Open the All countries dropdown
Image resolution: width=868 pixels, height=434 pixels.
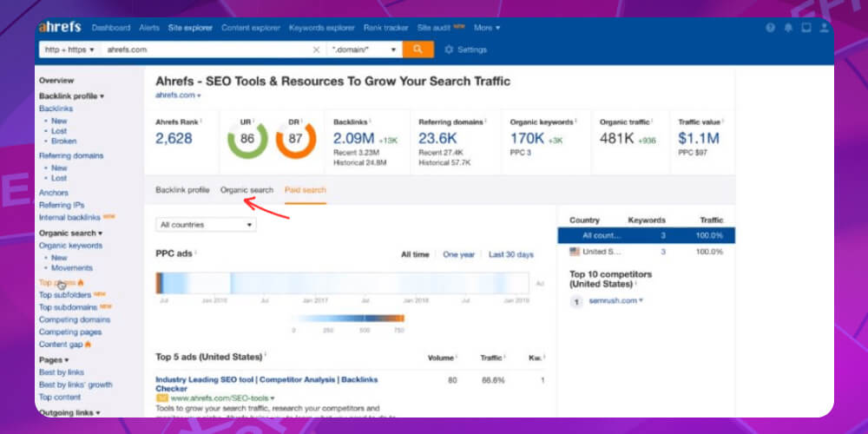point(206,225)
